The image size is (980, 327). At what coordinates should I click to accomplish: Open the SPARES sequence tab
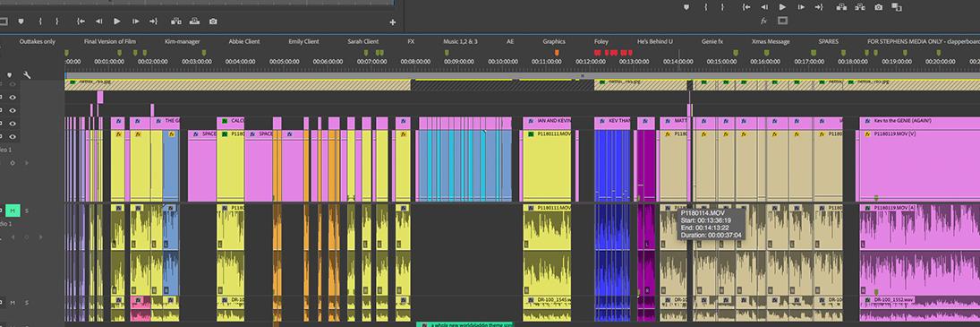(829, 41)
